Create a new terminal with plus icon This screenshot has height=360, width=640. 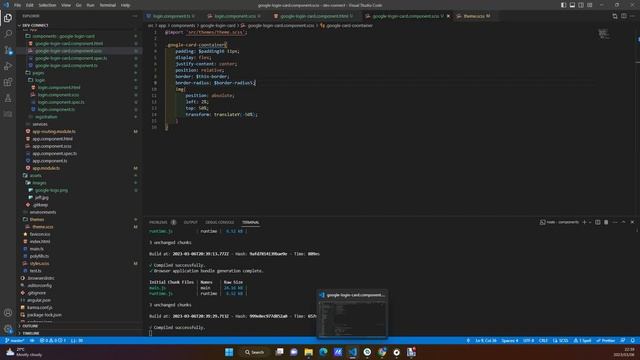(x=584, y=222)
